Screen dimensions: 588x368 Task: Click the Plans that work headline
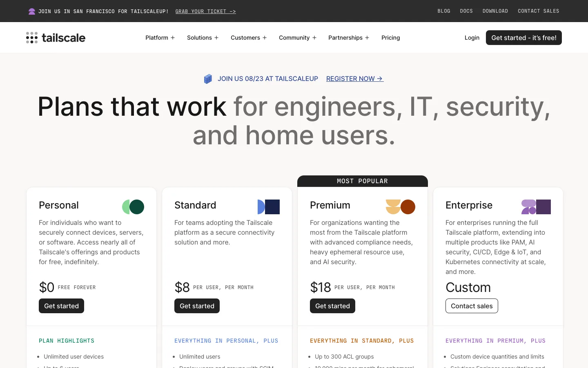(x=294, y=121)
